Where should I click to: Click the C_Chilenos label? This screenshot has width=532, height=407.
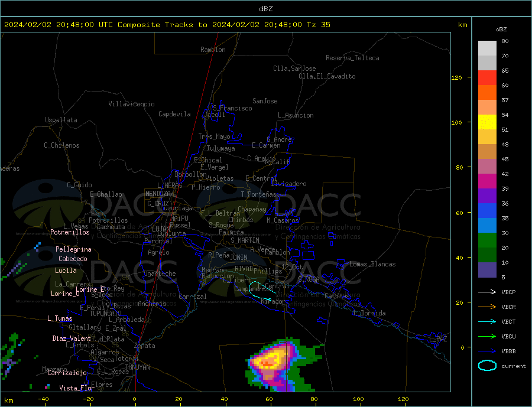click(61, 145)
